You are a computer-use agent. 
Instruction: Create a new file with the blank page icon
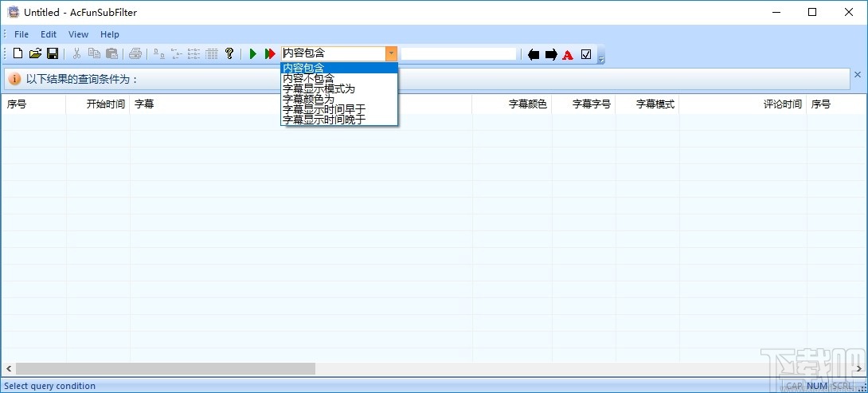coord(18,53)
